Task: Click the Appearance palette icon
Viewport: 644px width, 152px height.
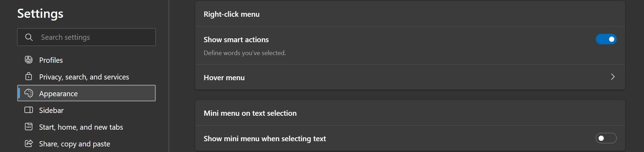Action: tap(29, 93)
